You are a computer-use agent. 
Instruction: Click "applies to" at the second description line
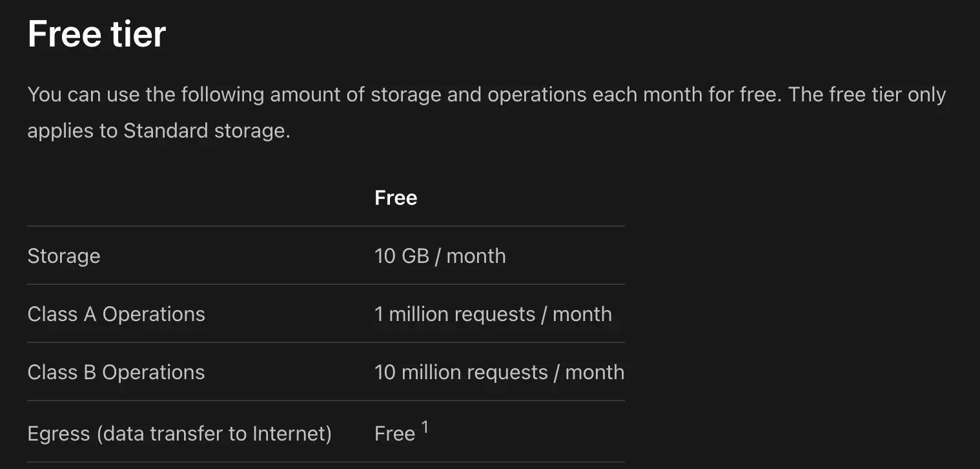point(73,131)
